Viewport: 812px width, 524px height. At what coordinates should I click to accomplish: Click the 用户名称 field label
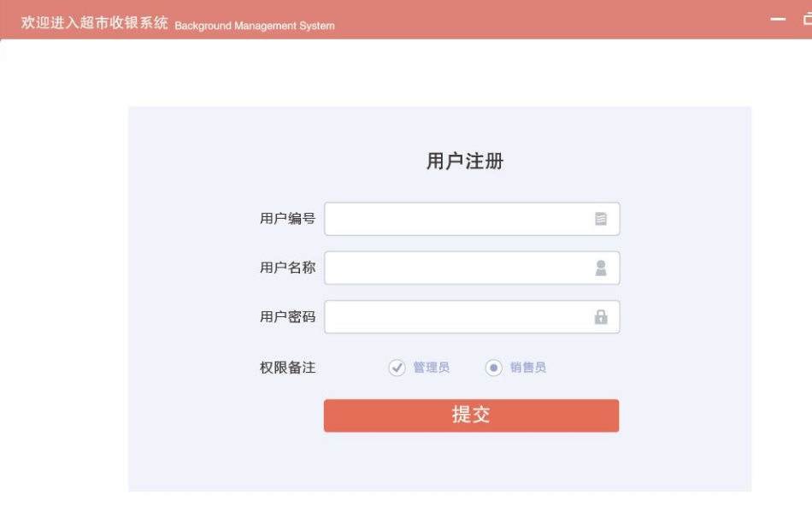coord(287,268)
